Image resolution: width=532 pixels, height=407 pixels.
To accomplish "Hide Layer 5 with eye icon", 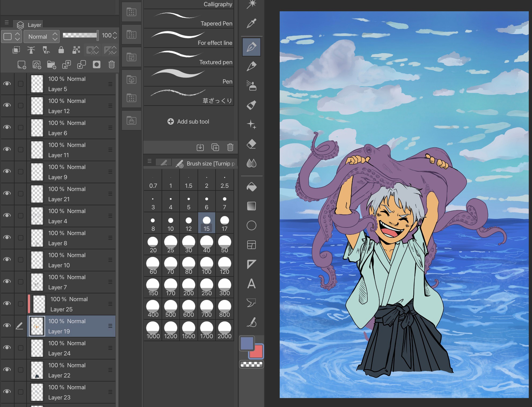I will click(x=7, y=84).
